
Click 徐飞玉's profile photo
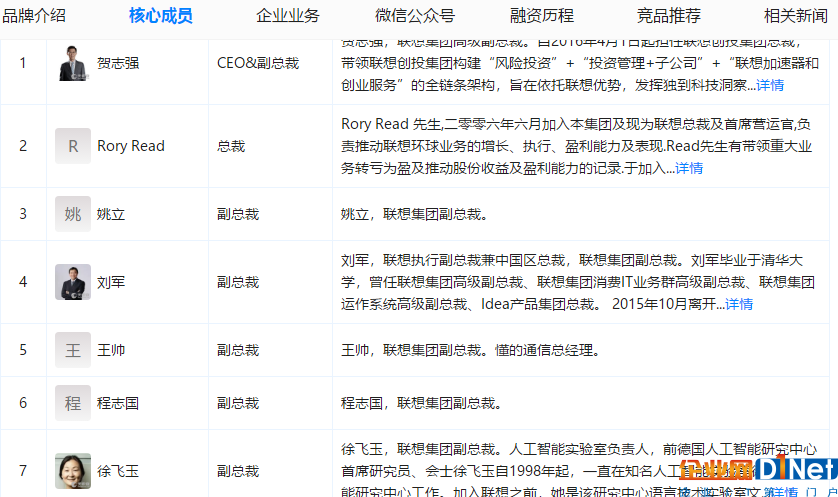tap(73, 471)
